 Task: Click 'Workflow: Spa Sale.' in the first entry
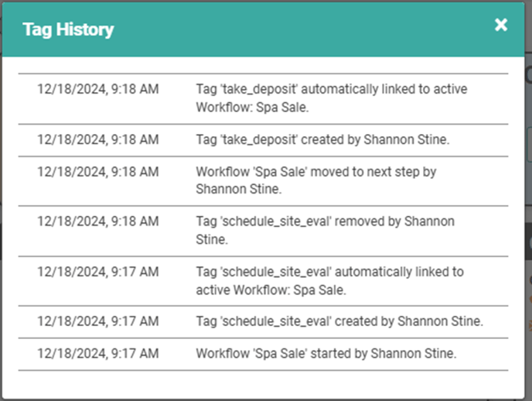252,108
